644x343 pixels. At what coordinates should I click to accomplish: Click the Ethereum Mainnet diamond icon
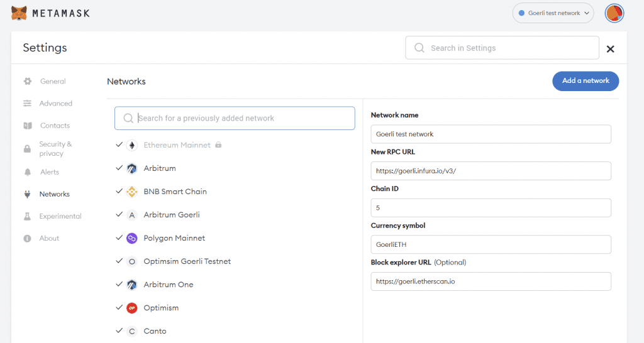click(132, 145)
